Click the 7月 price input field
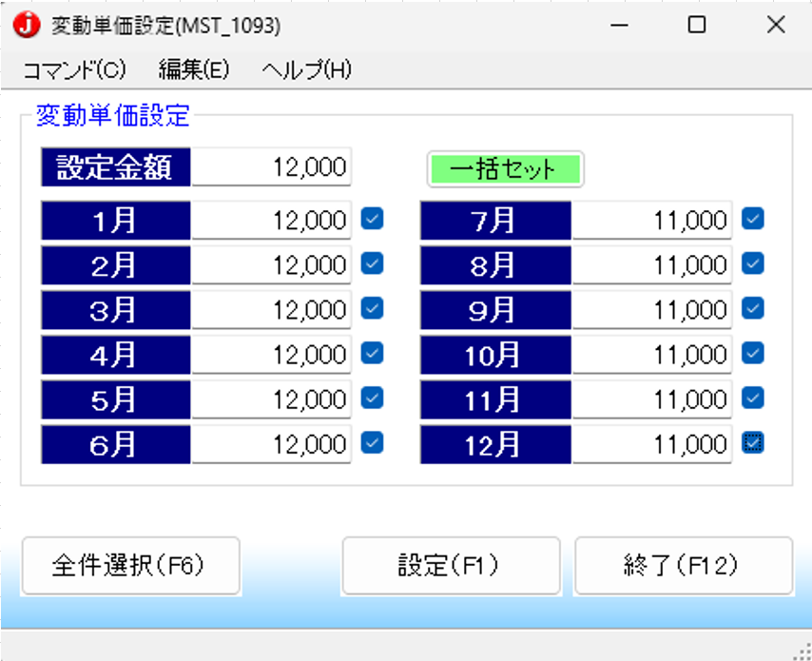Screen dimensions: 812x661 tap(652, 220)
